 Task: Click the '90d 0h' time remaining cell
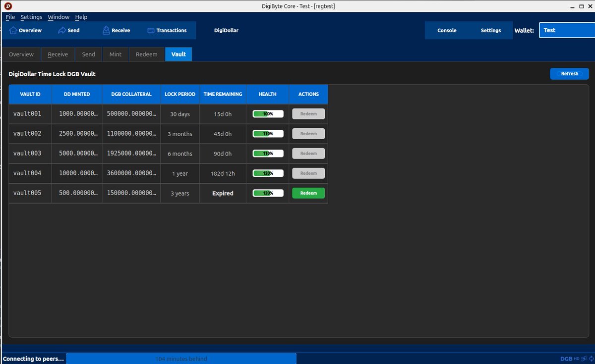coord(223,154)
